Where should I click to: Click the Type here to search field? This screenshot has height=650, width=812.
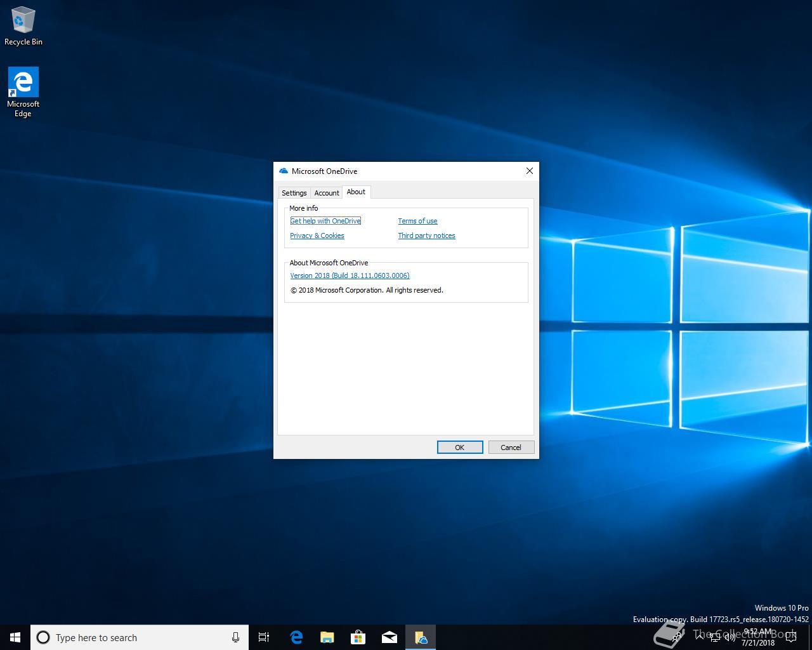[139, 637]
